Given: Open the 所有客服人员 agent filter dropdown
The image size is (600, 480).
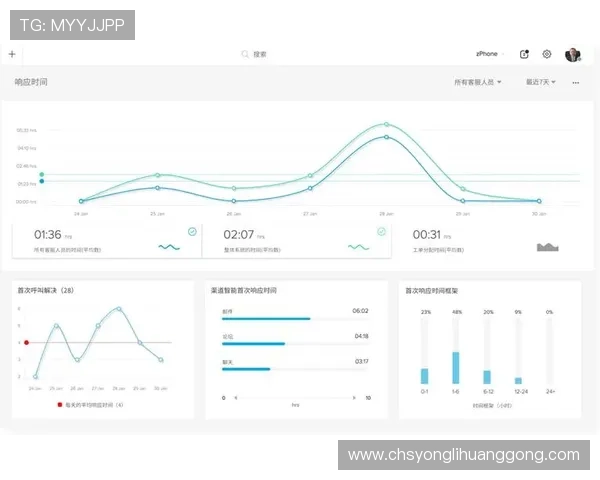Looking at the screenshot, I should pyautogui.click(x=478, y=82).
